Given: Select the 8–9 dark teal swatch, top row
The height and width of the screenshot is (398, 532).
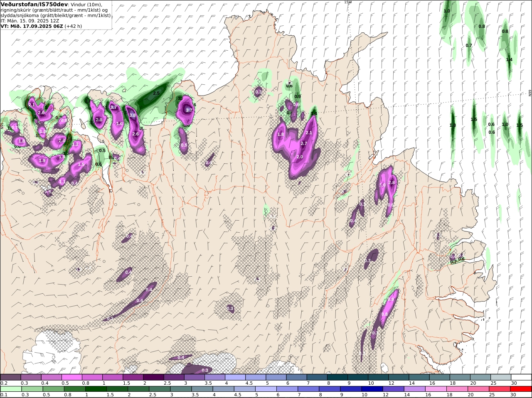Looking at the screenshot, I should [x=337, y=377].
